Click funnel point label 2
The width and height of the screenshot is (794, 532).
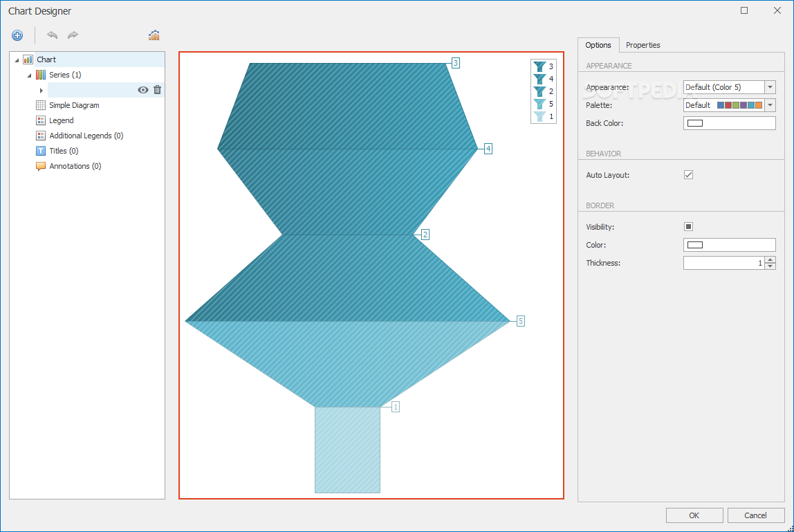(425, 235)
